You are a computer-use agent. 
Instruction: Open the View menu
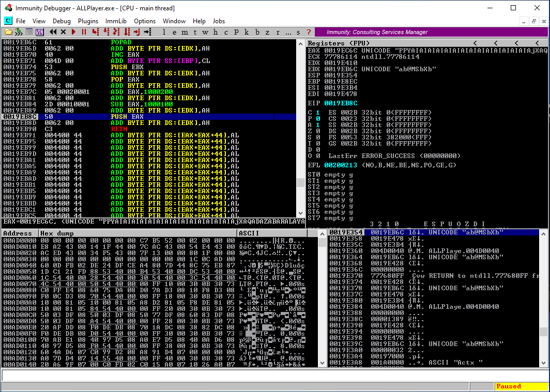point(39,21)
